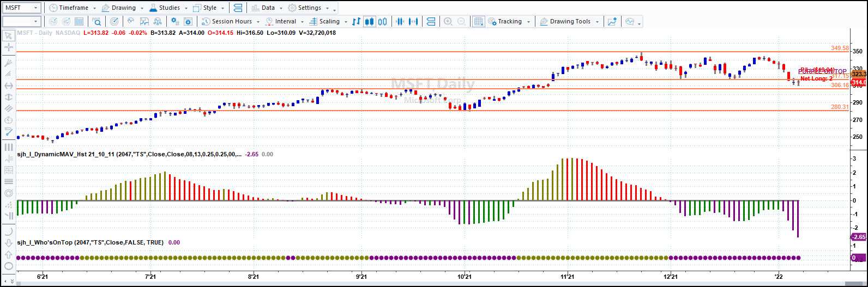Viewport: 868px width, 287px height.
Task: Toggle the expand bar spacing icon
Action: click(413, 22)
